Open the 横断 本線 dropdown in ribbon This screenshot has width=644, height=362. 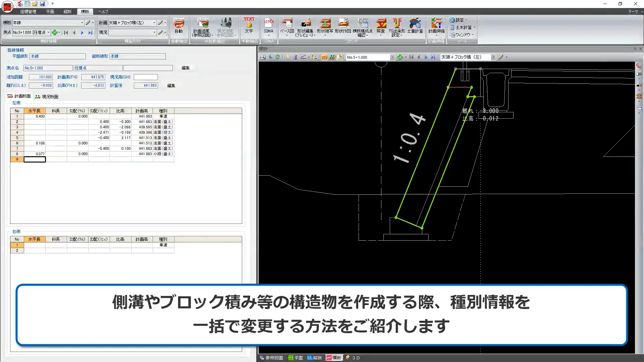(82, 22)
